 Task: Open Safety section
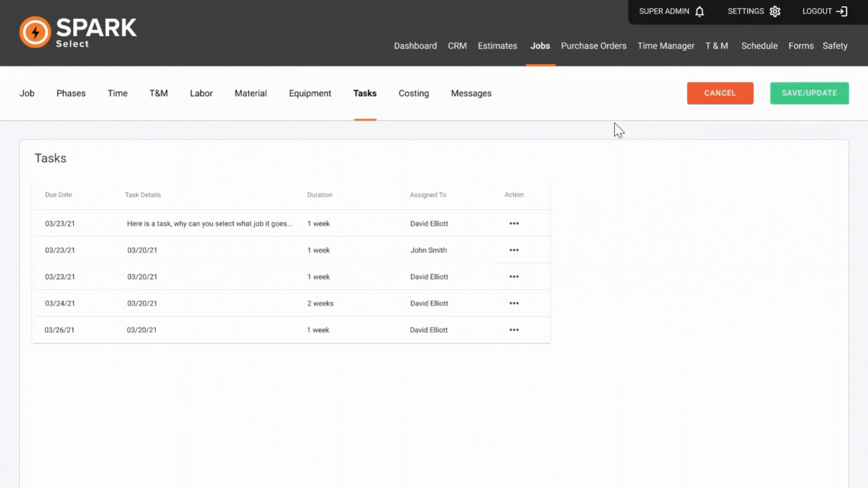click(835, 46)
